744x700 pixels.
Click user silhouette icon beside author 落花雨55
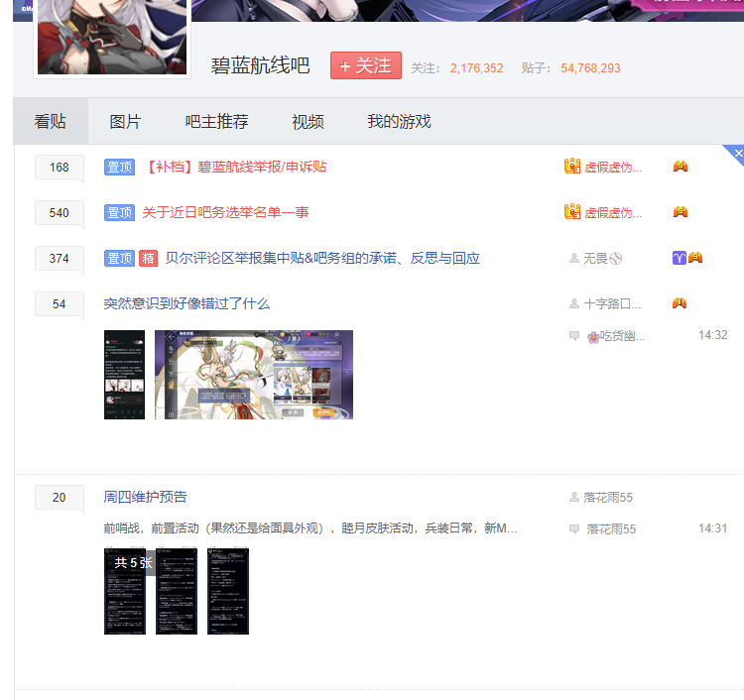click(574, 498)
